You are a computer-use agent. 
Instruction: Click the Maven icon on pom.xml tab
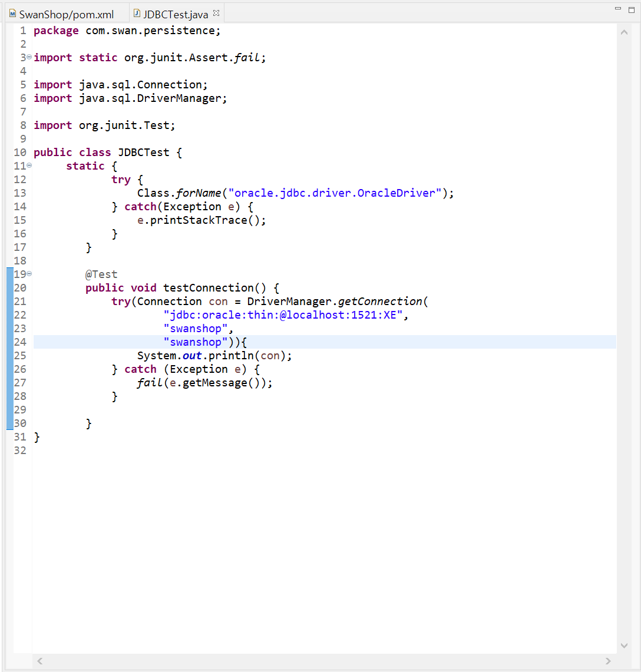(13, 14)
